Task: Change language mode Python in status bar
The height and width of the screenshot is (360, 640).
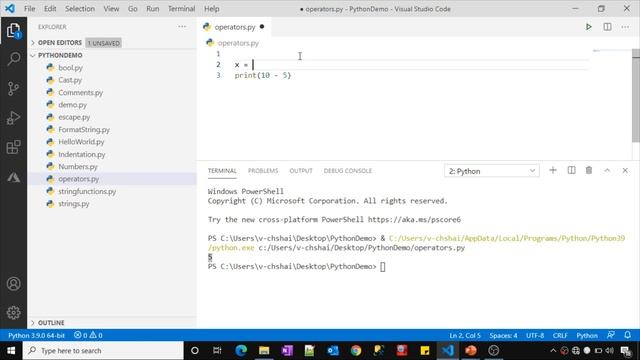Action: [587, 336]
